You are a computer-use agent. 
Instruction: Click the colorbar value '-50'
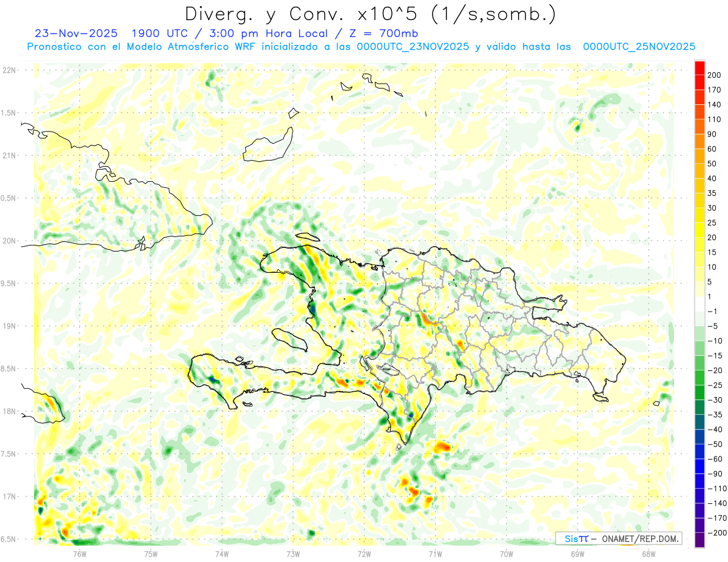[716, 444]
